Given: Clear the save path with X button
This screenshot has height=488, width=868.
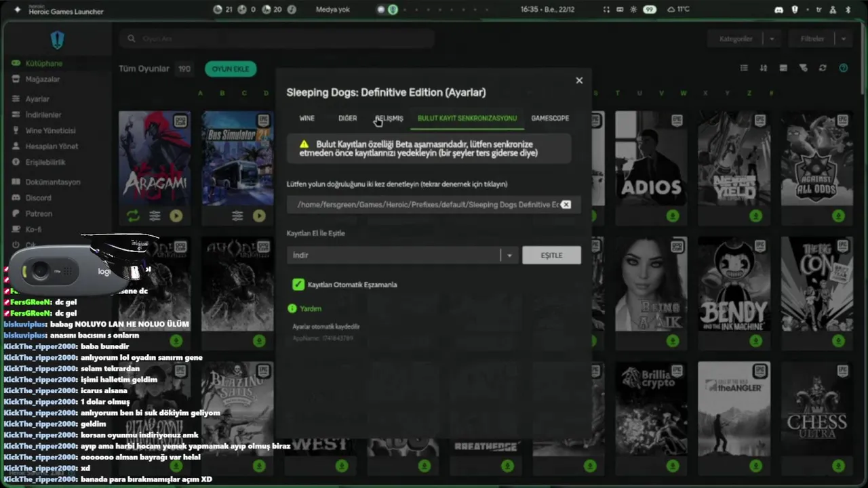Looking at the screenshot, I should (566, 204).
